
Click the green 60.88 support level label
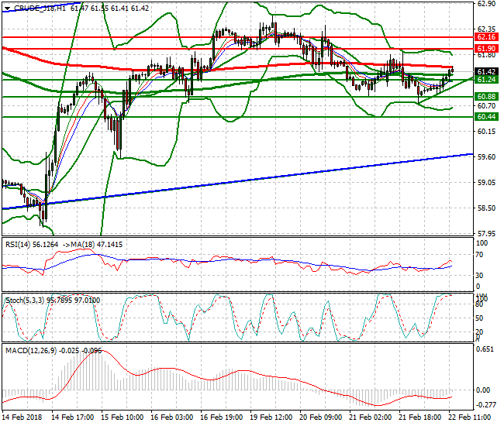click(486, 96)
